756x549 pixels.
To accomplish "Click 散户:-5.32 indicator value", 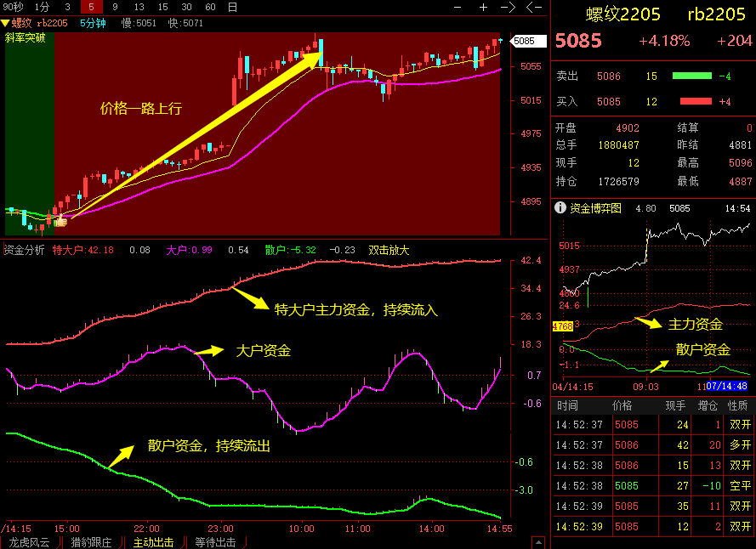I will [x=290, y=250].
